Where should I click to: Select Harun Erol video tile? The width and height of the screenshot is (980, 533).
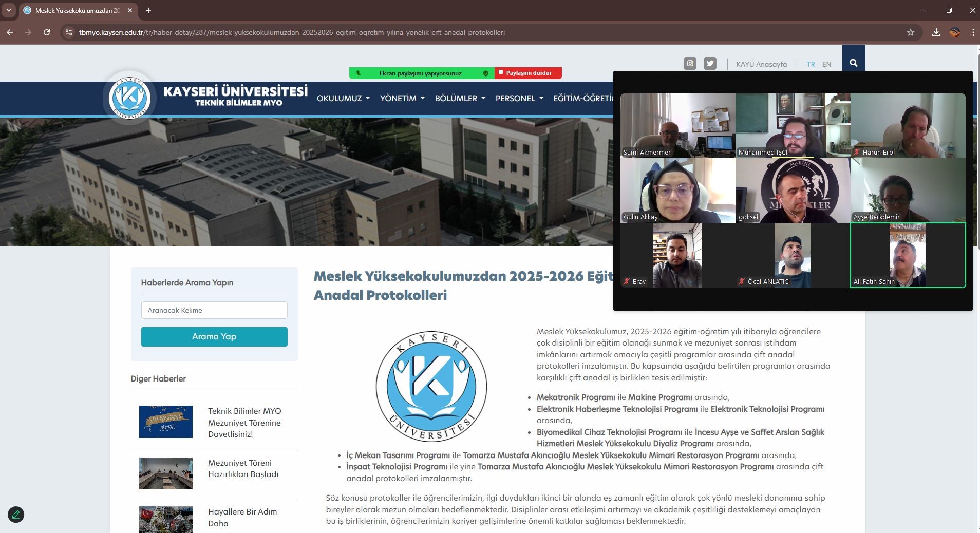coord(908,125)
